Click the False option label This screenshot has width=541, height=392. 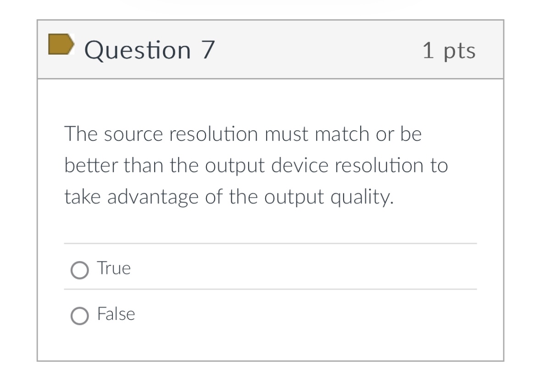tap(116, 314)
